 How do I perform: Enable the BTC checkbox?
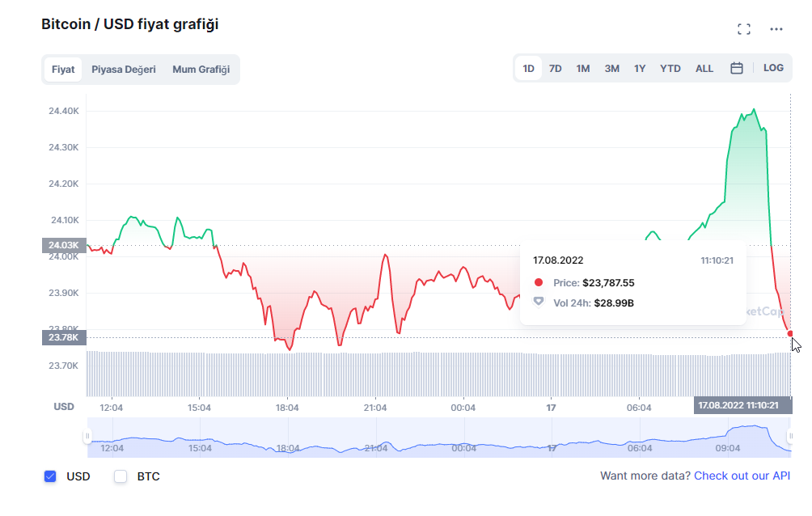[x=120, y=476]
